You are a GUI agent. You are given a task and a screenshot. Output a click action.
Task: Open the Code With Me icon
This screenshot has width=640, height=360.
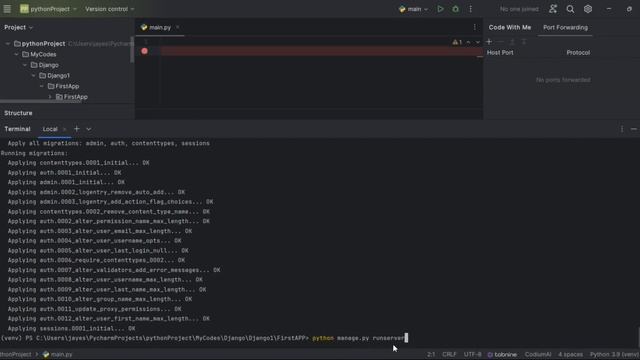(553, 9)
